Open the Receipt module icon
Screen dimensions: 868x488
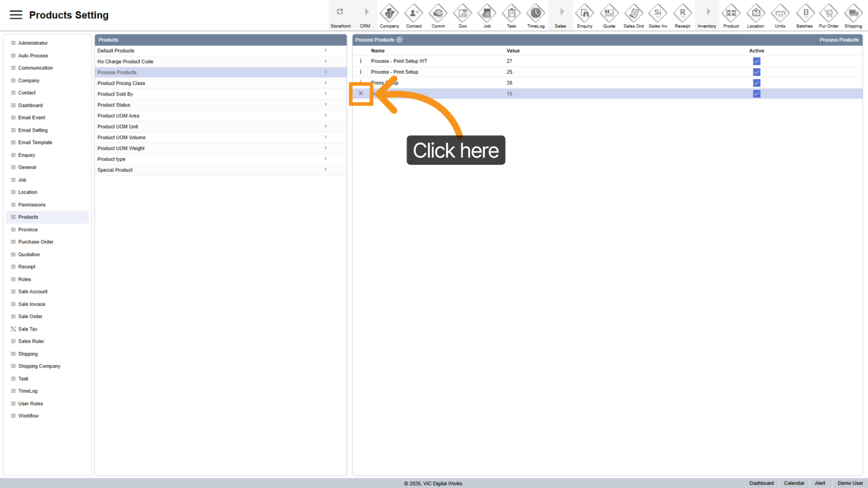pos(683,13)
